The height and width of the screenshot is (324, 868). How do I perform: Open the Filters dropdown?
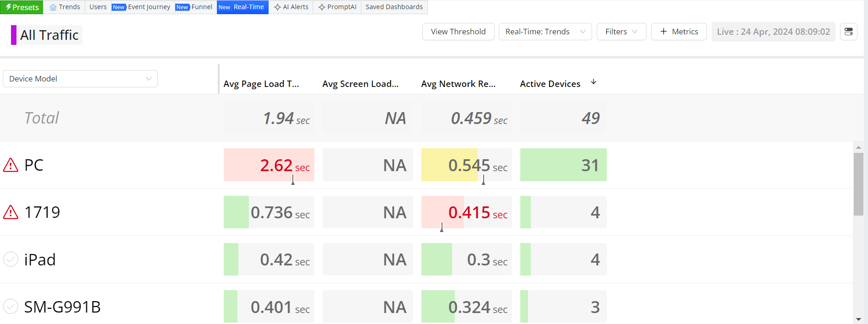(621, 32)
